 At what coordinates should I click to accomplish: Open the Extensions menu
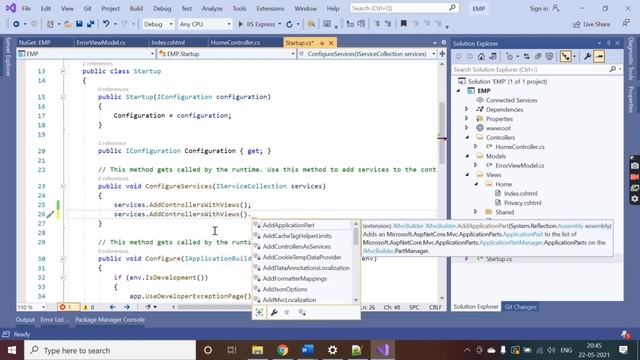pyautogui.click(x=270, y=8)
